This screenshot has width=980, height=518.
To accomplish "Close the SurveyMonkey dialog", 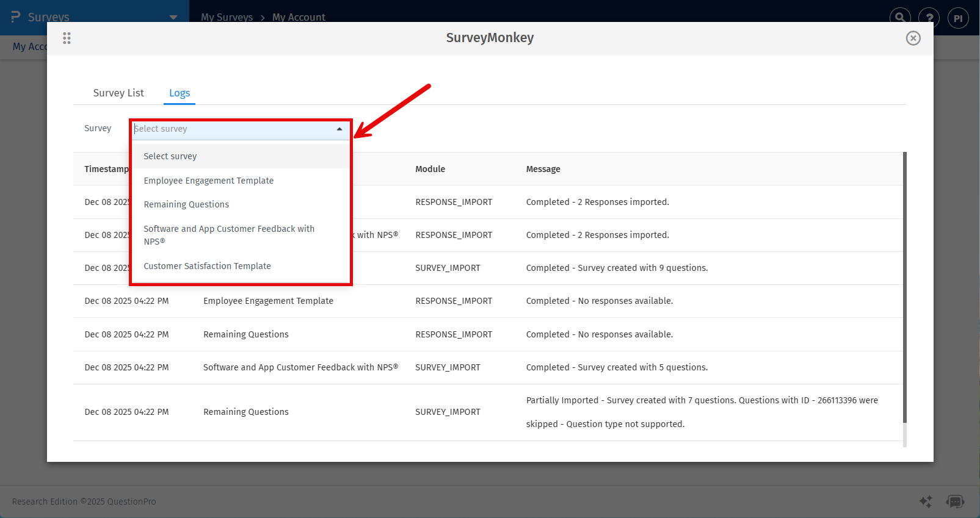I will [913, 38].
